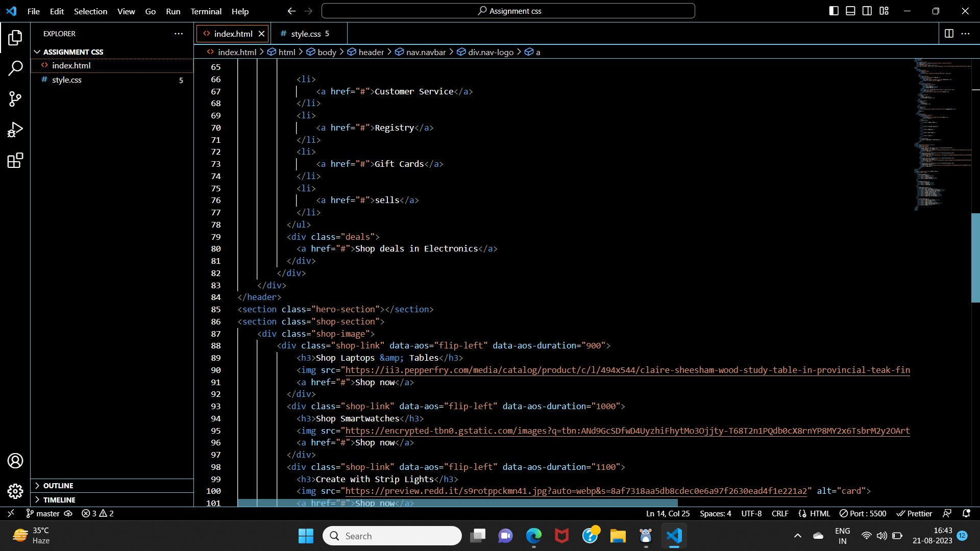This screenshot has width=980, height=551.
Task: Open the Run and Debug view
Action: tap(15, 130)
